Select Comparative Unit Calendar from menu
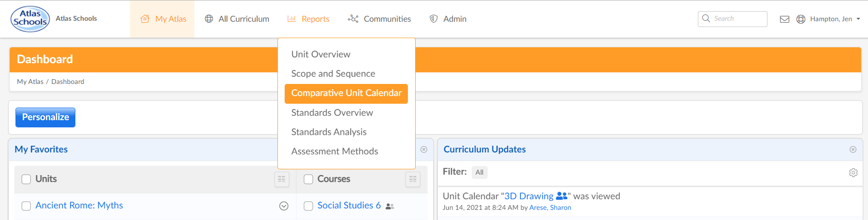Image resolution: width=868 pixels, height=220 pixels. [346, 94]
